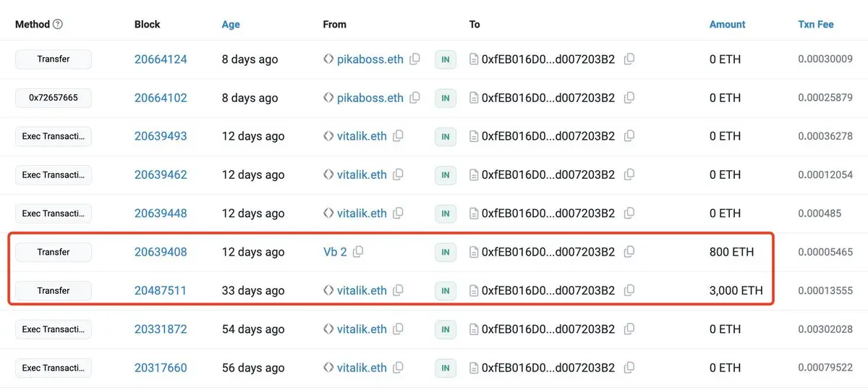This screenshot has height=388, width=868.
Task: Click contract icon beside vitalik.eth in block 20639493 row
Action: pos(328,136)
